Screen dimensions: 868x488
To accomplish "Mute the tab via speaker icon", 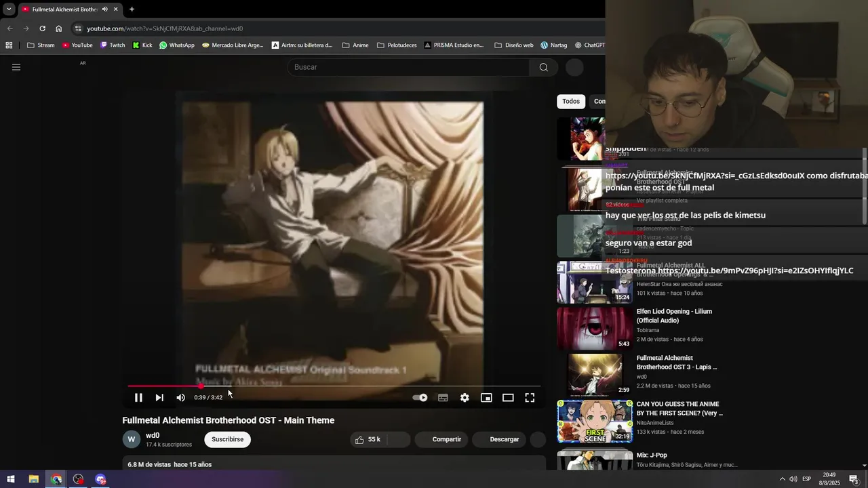I will [104, 9].
